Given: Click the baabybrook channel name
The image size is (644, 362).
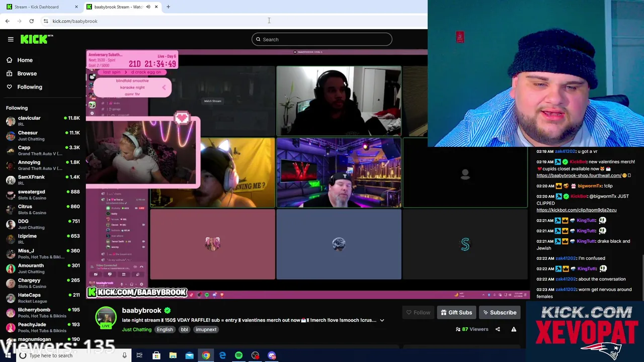Looking at the screenshot, I should [141, 310].
